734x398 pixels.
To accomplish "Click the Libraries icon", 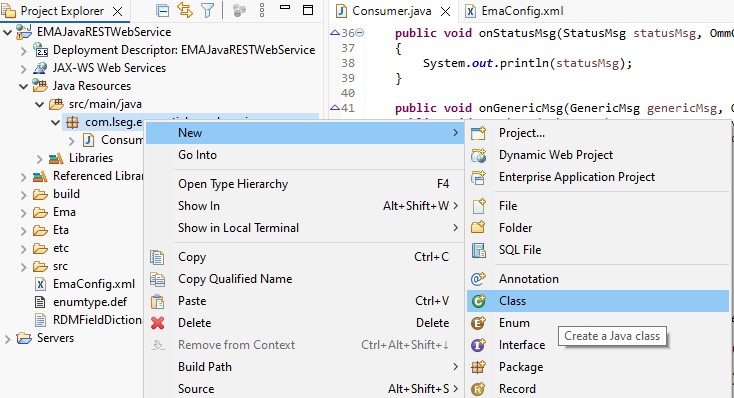I will coord(56,158).
